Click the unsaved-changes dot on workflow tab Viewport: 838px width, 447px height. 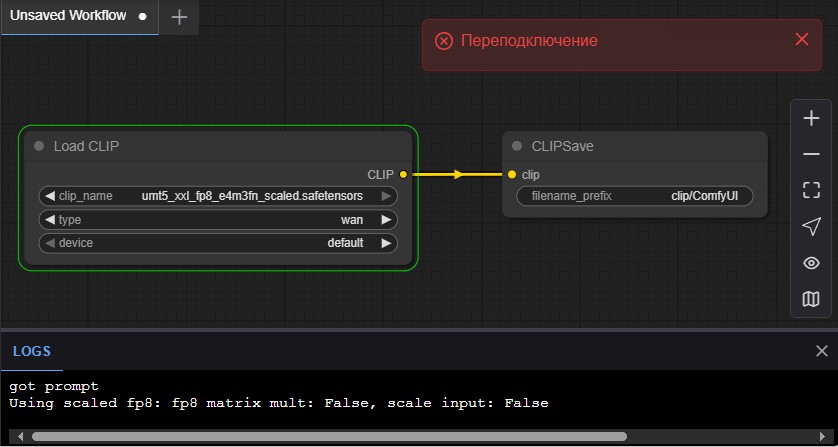tap(142, 17)
